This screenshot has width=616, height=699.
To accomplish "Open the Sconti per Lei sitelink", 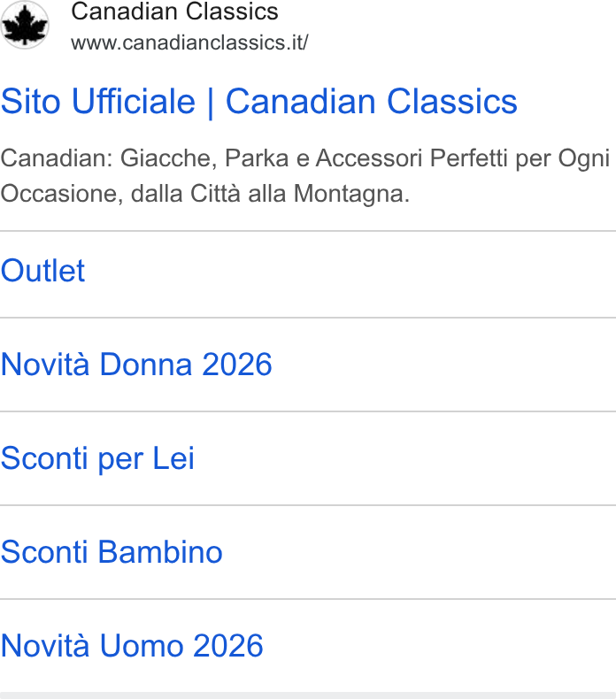I will click(97, 458).
